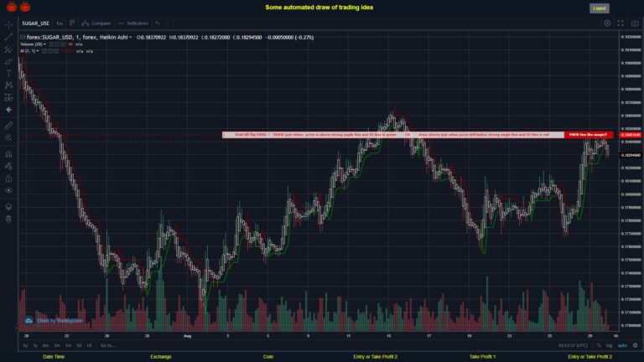Select the ruler measure tool
This screenshot has height=362, width=644.
8,126
